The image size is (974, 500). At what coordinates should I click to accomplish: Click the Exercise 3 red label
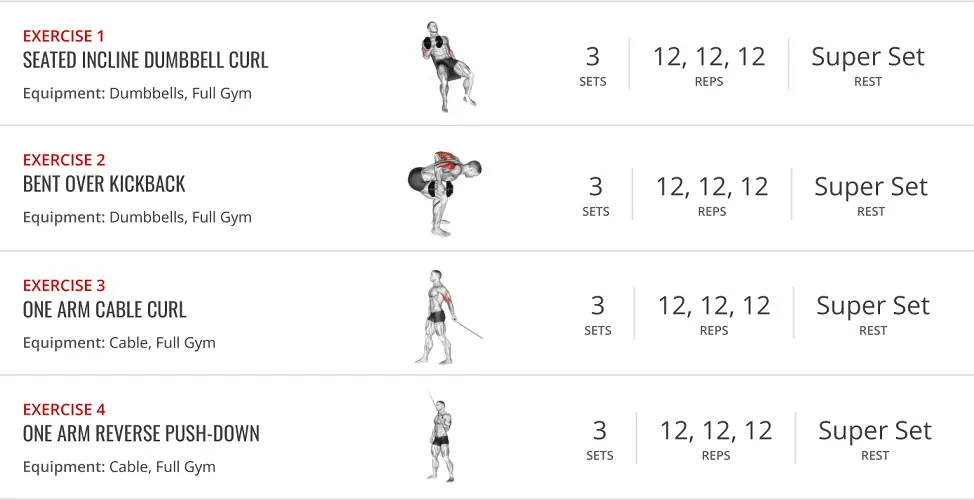click(x=64, y=285)
